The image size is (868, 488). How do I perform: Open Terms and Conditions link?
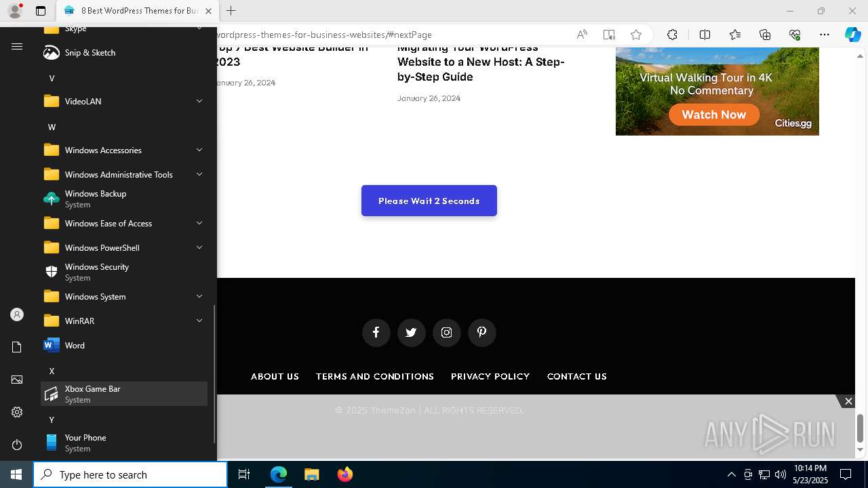pyautogui.click(x=375, y=376)
